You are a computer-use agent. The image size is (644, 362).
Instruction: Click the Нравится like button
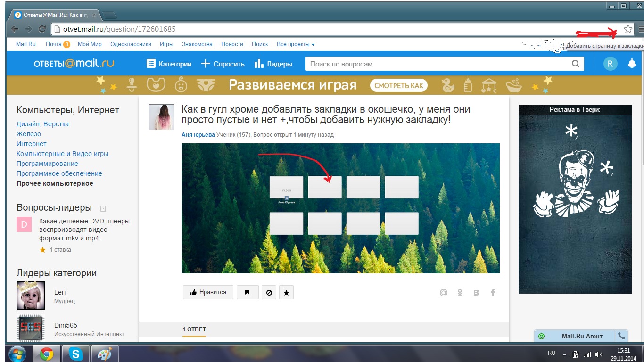(208, 292)
